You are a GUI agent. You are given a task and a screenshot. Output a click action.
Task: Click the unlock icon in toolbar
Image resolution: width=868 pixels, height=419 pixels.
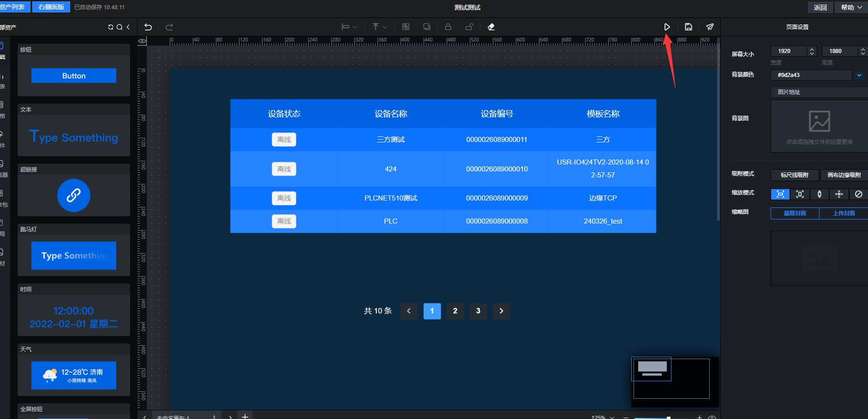point(469,27)
